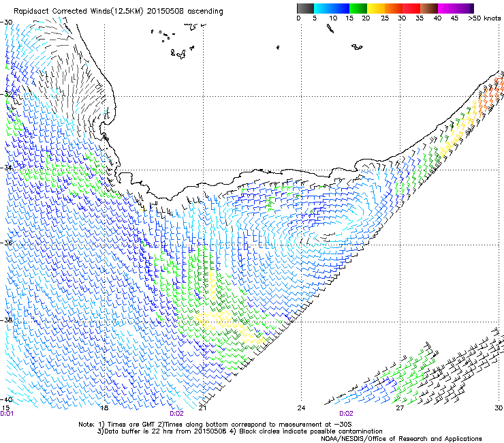The height and width of the screenshot is (443, 504).
Task: Click the '18' longitude axis label
Action: pyautogui.click(x=104, y=408)
